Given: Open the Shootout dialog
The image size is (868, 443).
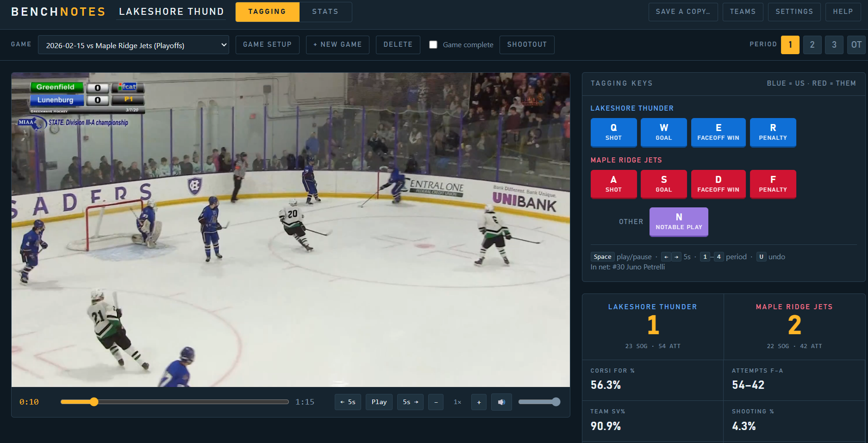Looking at the screenshot, I should click(x=527, y=44).
